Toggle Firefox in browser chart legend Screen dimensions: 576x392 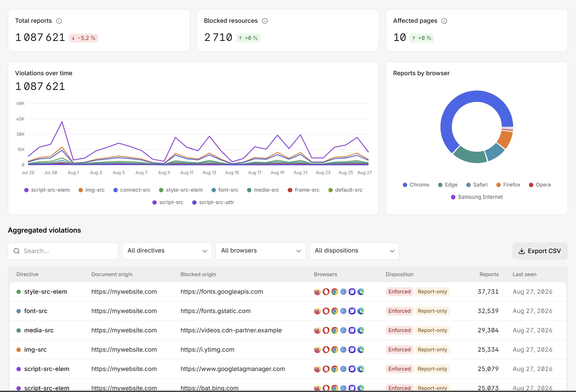pyautogui.click(x=508, y=185)
